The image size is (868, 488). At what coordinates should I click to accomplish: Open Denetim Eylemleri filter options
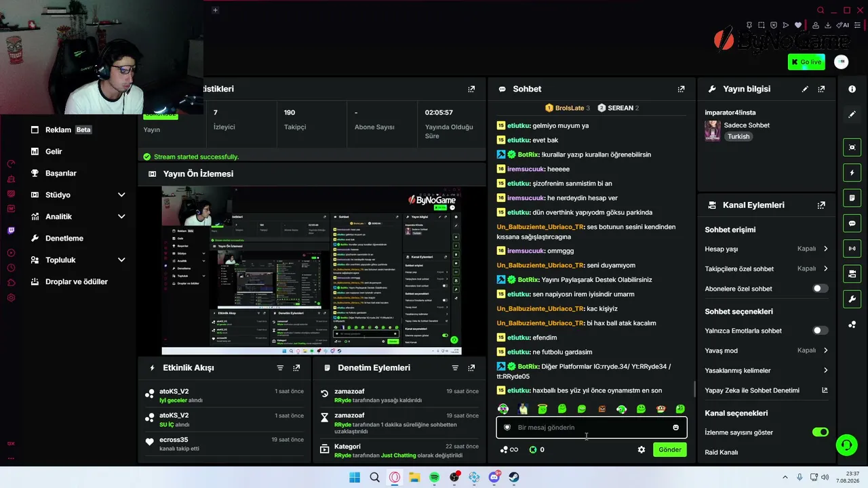tap(455, 367)
